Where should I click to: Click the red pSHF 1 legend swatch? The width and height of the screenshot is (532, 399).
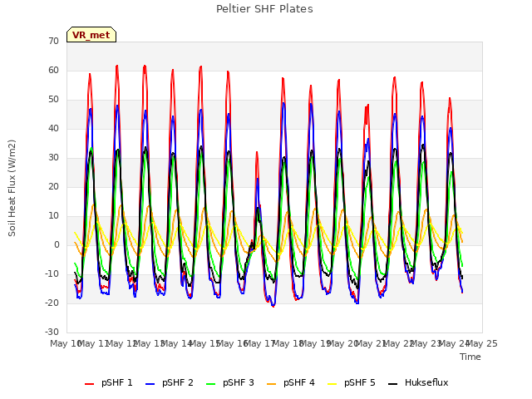89,384
